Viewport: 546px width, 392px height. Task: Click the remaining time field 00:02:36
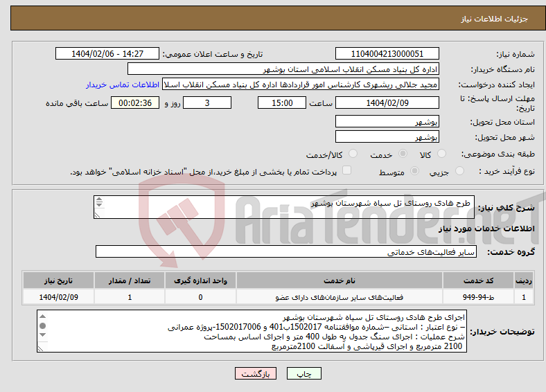click(135, 103)
